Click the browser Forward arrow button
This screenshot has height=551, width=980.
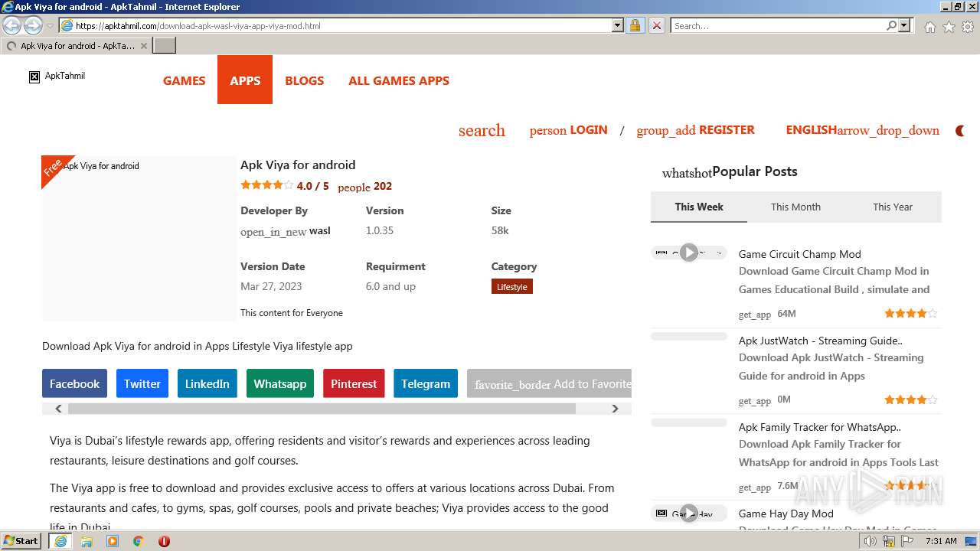(33, 25)
